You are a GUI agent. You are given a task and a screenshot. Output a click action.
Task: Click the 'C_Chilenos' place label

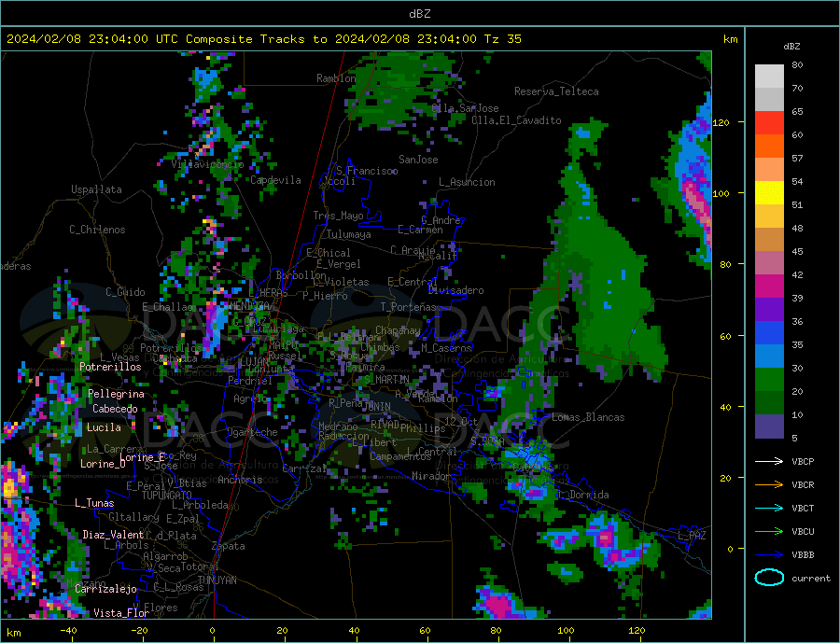click(x=97, y=230)
